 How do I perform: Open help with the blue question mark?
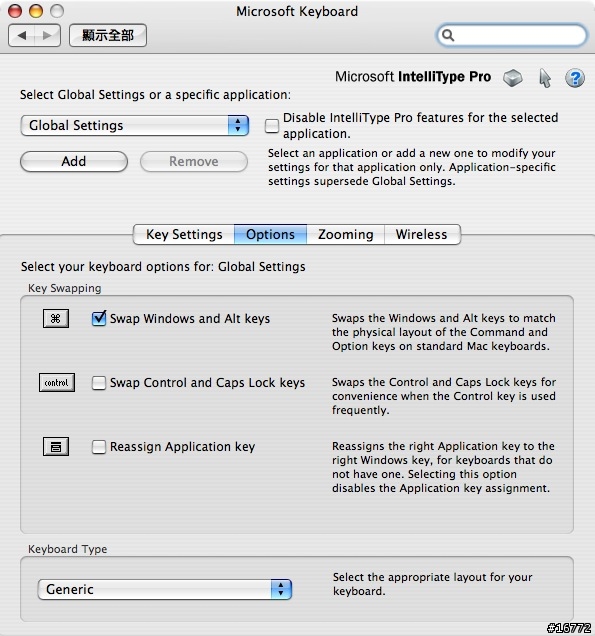[575, 78]
